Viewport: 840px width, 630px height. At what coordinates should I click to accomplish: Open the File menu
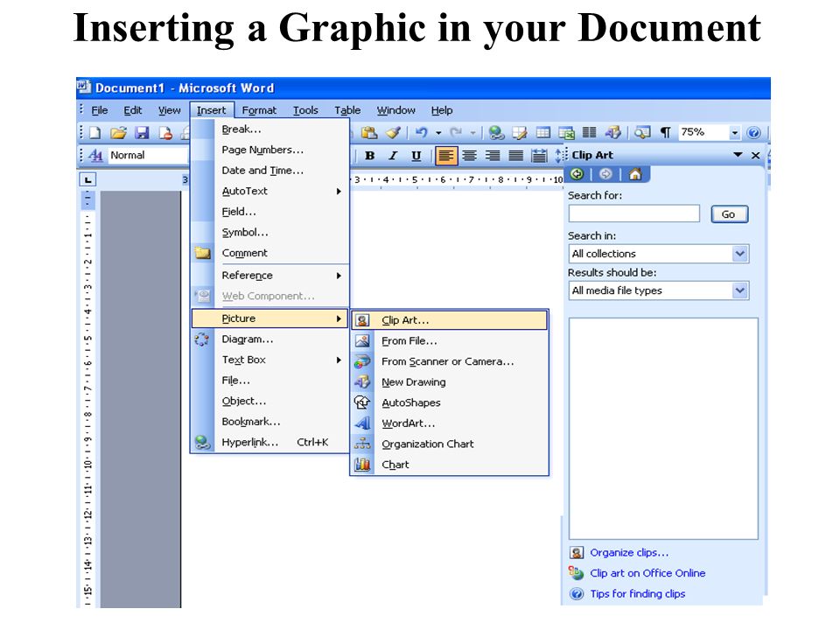pos(99,110)
